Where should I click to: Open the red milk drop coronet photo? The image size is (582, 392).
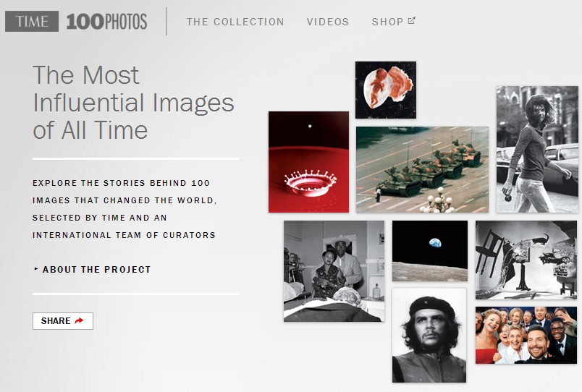(x=308, y=162)
